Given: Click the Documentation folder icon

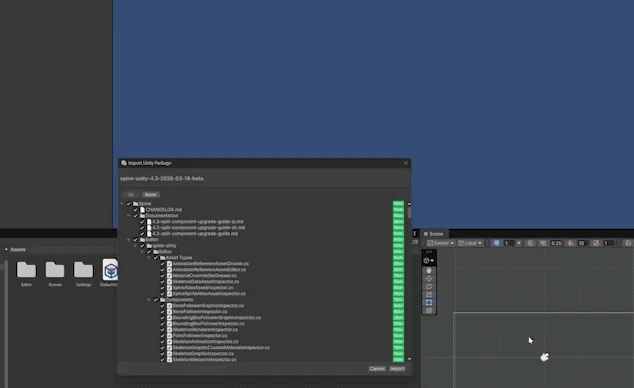Looking at the screenshot, I should [142, 215].
